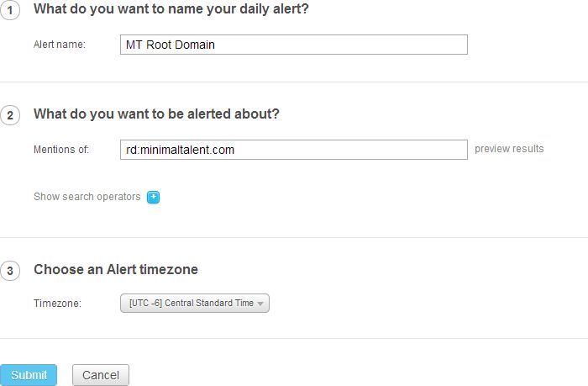Click the 'Alert name:' label
Screen dimensions: 588x386
click(60, 45)
